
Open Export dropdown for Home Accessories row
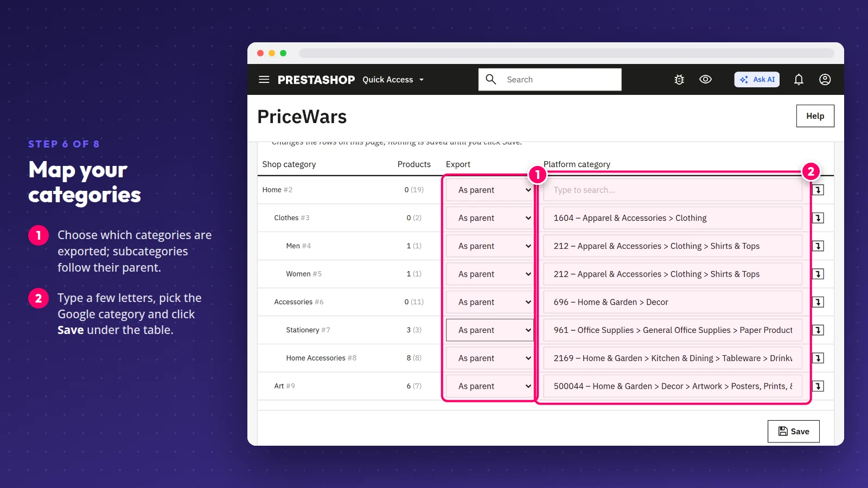pyautogui.click(x=490, y=358)
